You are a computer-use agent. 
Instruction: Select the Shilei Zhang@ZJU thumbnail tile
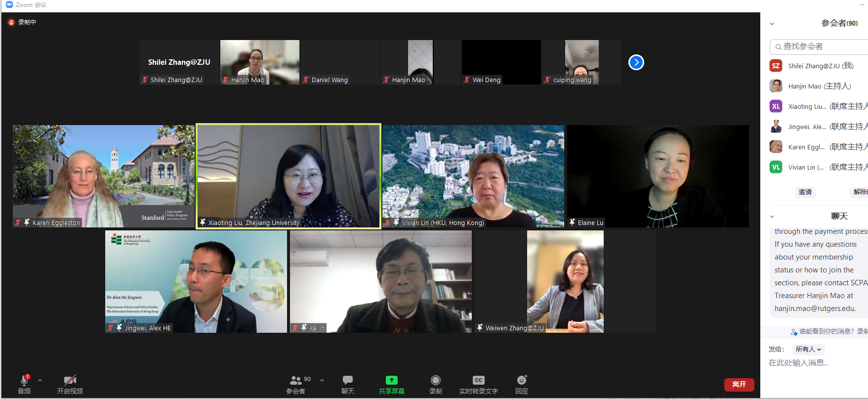click(x=179, y=62)
